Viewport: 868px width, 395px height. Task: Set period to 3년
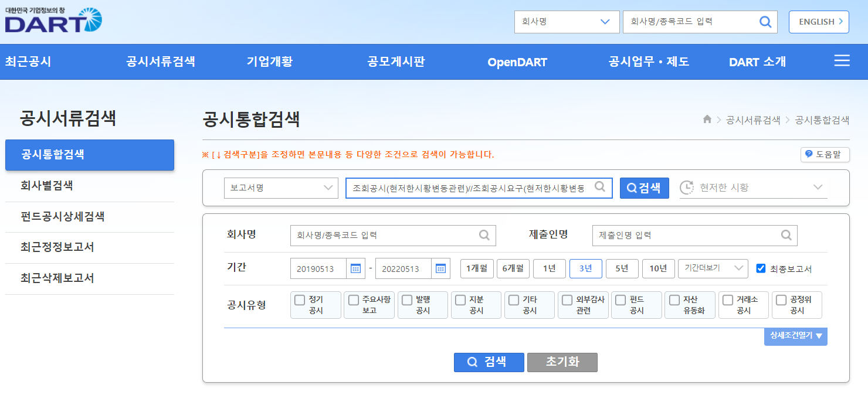[586, 268]
